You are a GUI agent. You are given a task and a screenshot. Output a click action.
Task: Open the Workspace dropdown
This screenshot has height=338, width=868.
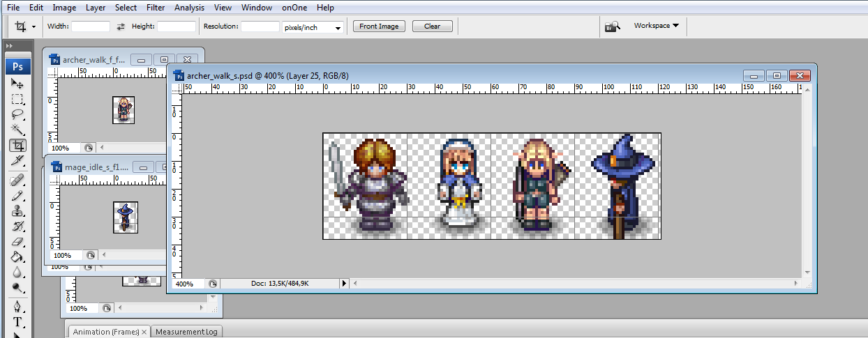(656, 26)
